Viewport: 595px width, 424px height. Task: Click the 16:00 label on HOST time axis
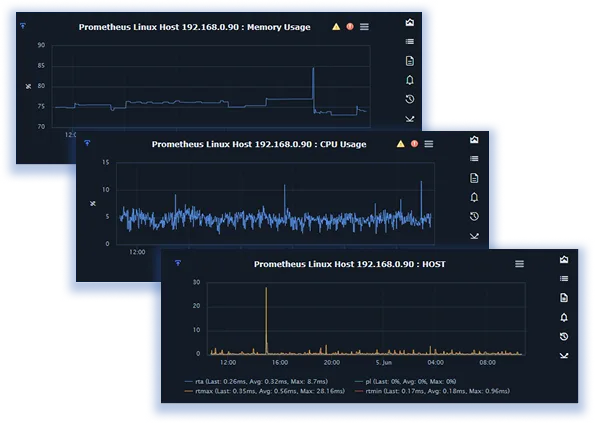[280, 363]
